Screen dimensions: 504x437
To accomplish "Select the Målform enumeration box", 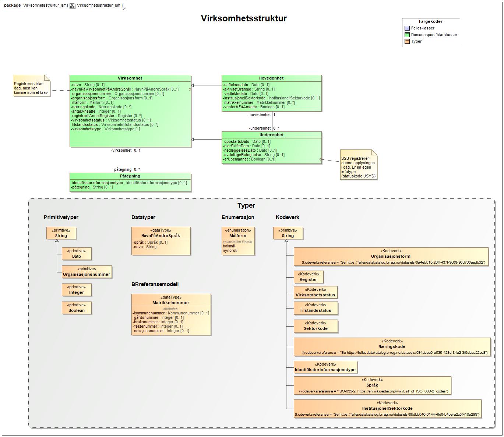I will coord(238,241).
